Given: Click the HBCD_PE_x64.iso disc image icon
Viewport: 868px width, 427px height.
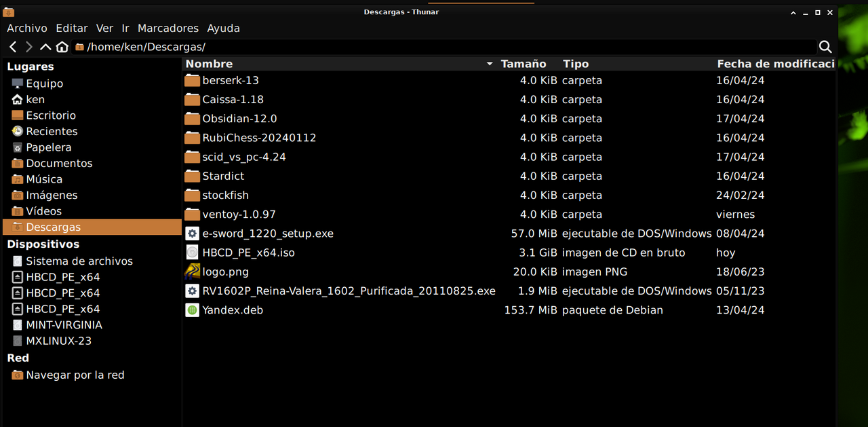Looking at the screenshot, I should [x=193, y=253].
